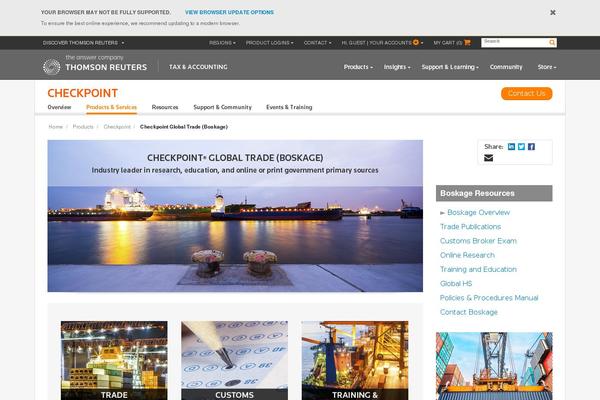Expand Discover Thomson Reuters dropdown
The width and height of the screenshot is (600, 400).
click(x=83, y=43)
